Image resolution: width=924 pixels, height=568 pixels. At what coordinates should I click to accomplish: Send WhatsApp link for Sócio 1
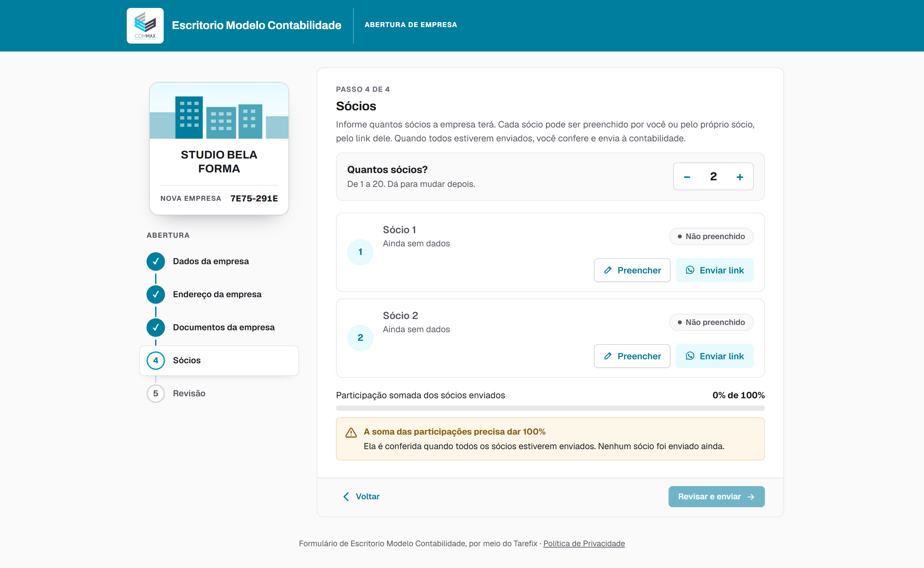(714, 270)
